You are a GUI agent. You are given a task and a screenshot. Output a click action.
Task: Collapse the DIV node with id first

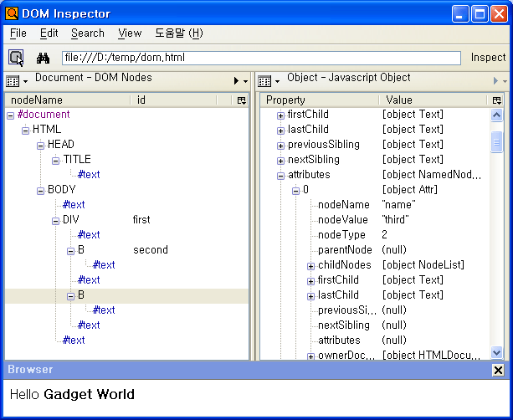tap(55, 220)
